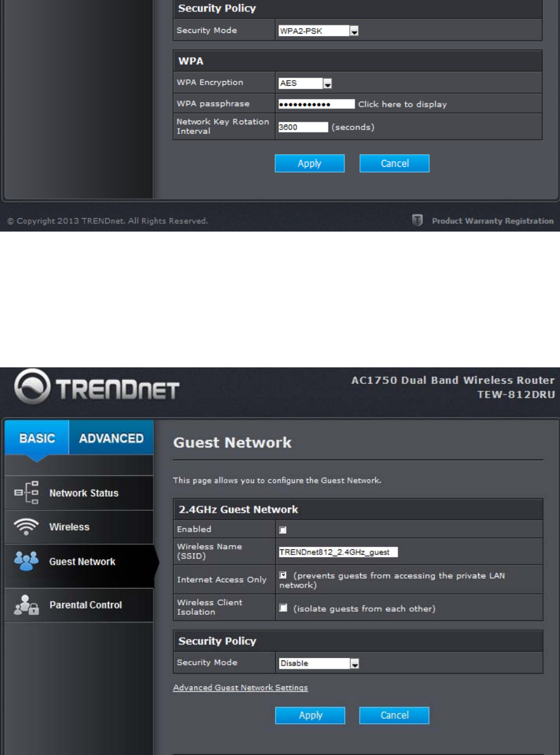Click into the WPA passphrase field

pos(316,104)
